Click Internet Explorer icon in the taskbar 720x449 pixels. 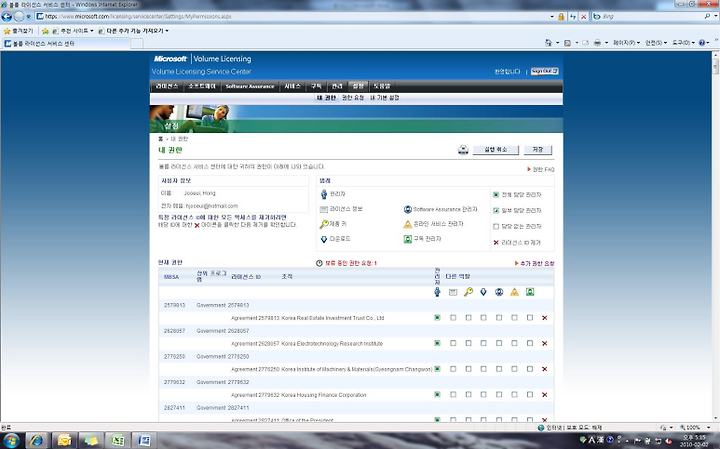pyautogui.click(x=37, y=441)
